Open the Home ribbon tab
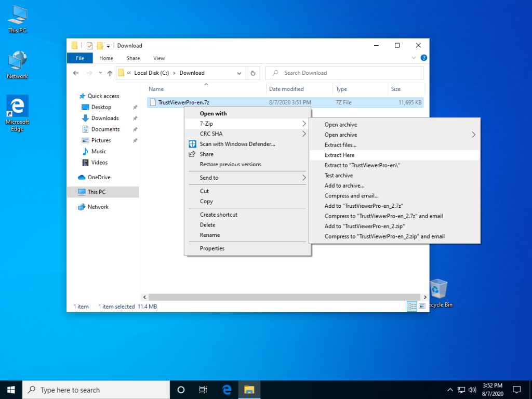 click(x=106, y=58)
